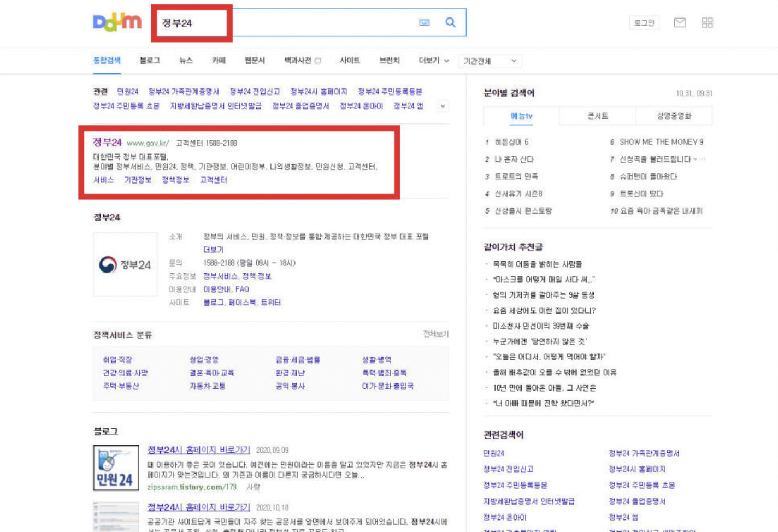Open ranked item SHOW ME THE MONEY 9

[x=661, y=142]
